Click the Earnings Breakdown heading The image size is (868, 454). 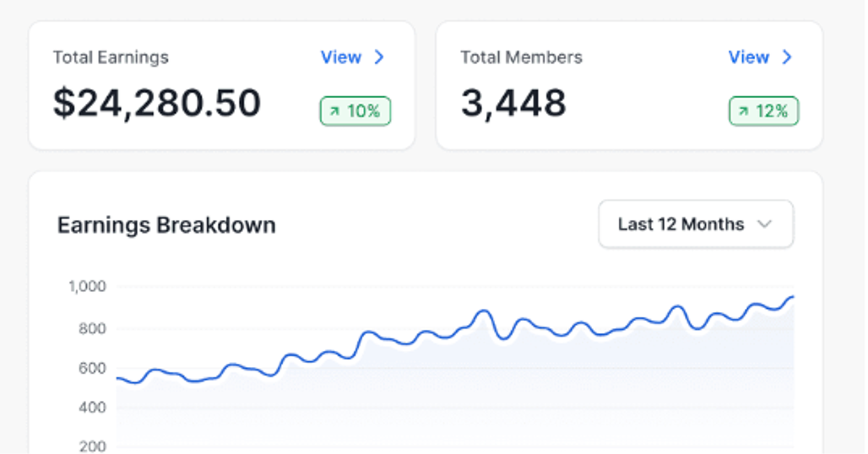click(x=166, y=225)
